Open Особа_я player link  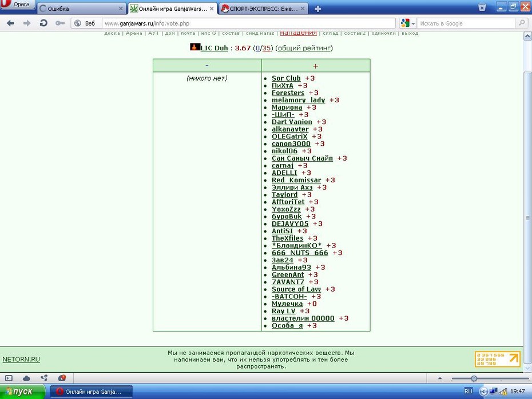[287, 326]
